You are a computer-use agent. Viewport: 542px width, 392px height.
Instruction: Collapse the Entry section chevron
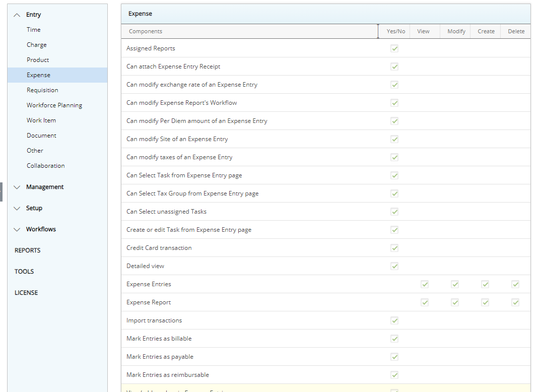click(17, 15)
